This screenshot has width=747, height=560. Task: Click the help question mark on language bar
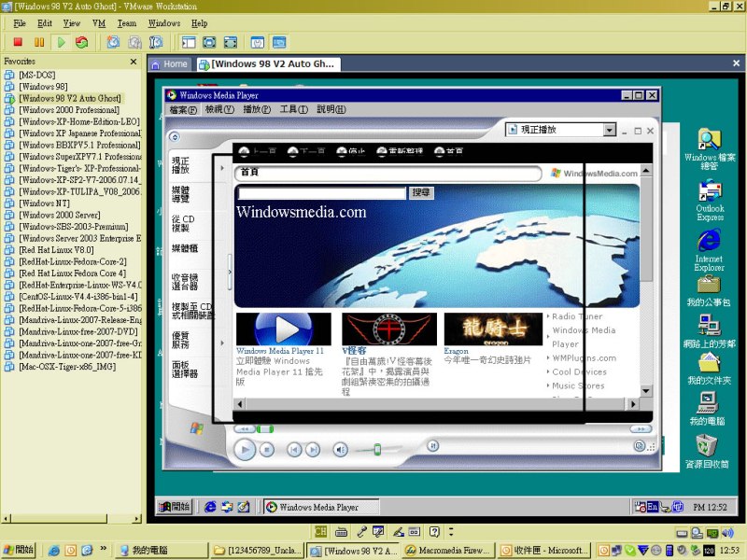434,531
